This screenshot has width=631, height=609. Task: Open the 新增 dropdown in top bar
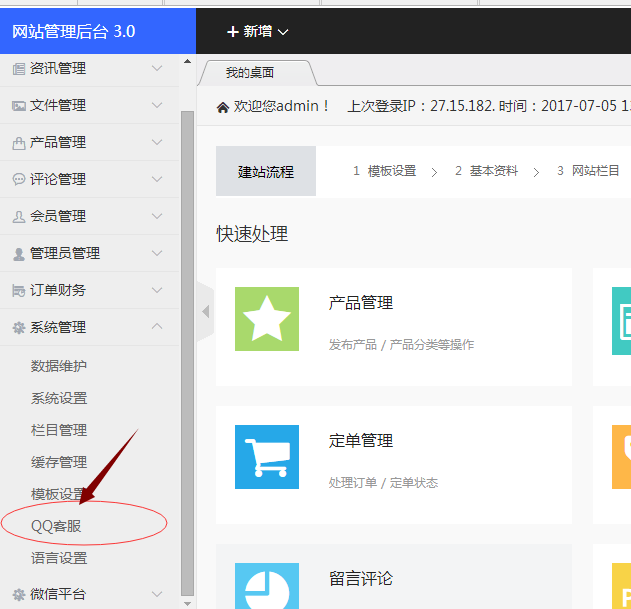click(258, 32)
